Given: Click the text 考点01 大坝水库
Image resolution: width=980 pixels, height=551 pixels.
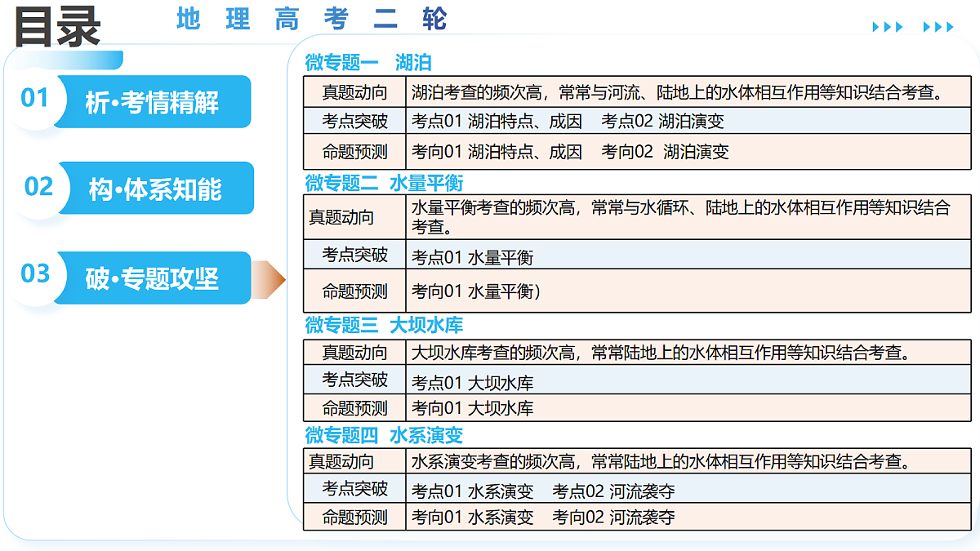Looking at the screenshot, I should 472,383.
